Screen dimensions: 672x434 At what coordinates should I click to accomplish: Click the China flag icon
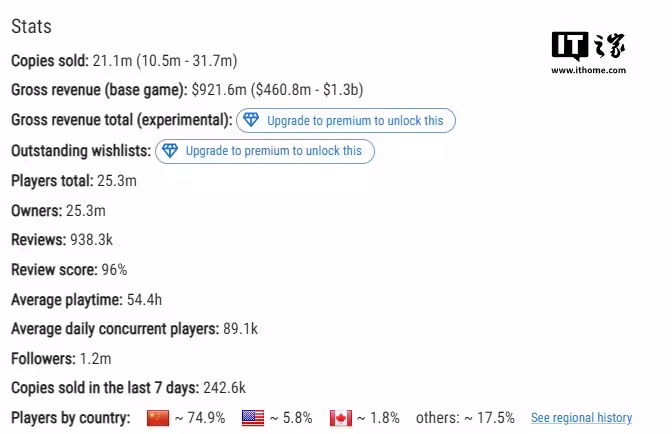[158, 418]
